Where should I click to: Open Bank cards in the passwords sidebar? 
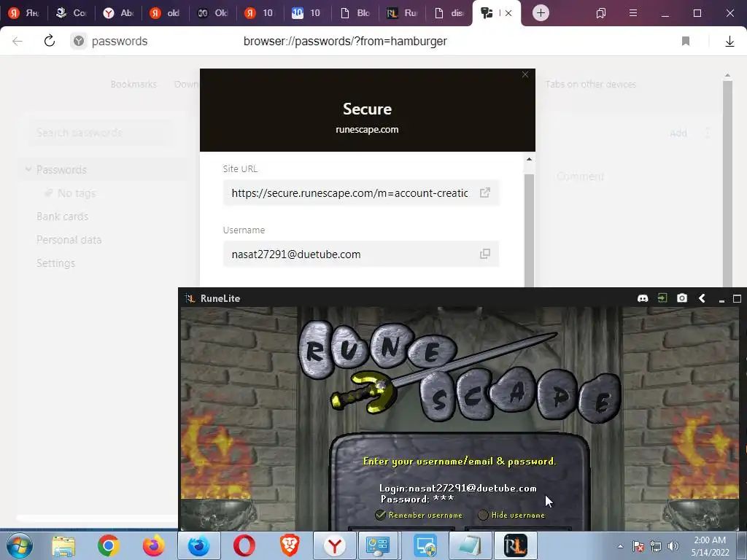(63, 216)
